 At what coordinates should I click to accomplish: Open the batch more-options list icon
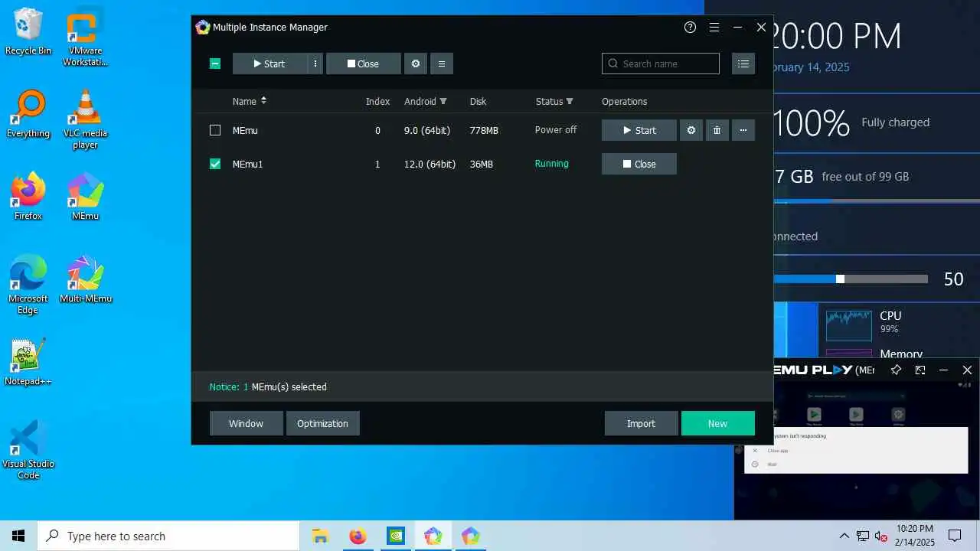click(x=442, y=64)
